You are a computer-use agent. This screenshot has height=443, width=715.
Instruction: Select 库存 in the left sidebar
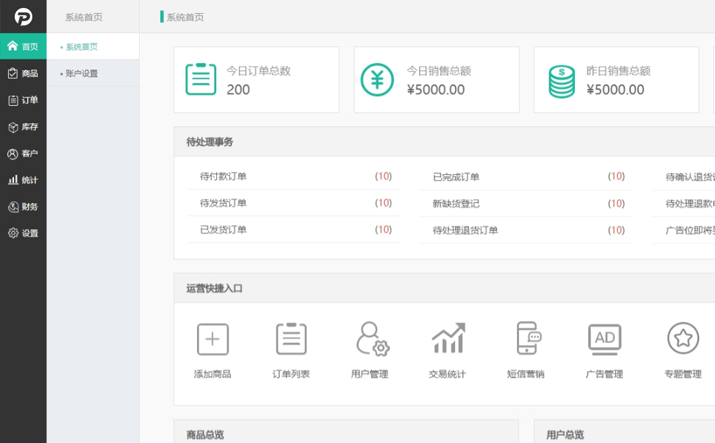tap(23, 127)
